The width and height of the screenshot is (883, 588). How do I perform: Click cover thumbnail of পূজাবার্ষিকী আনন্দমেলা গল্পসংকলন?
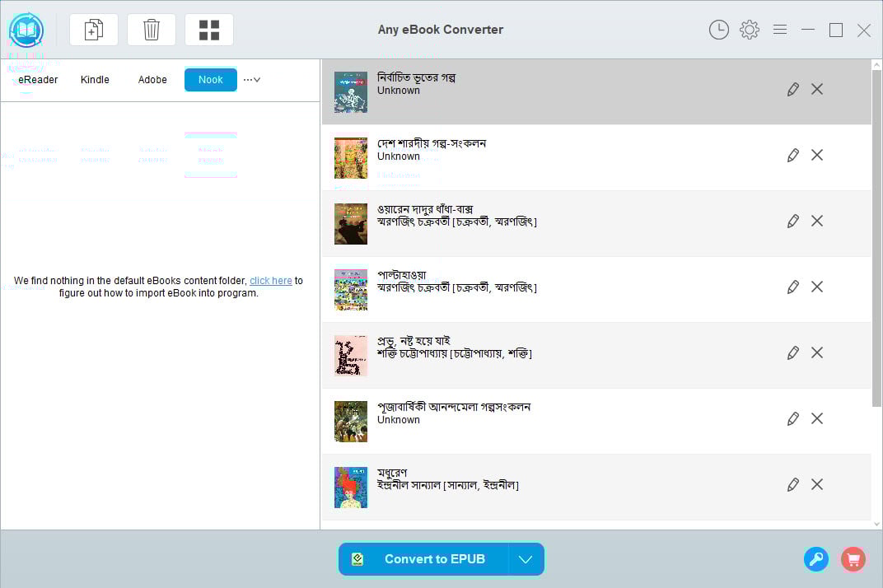click(351, 422)
